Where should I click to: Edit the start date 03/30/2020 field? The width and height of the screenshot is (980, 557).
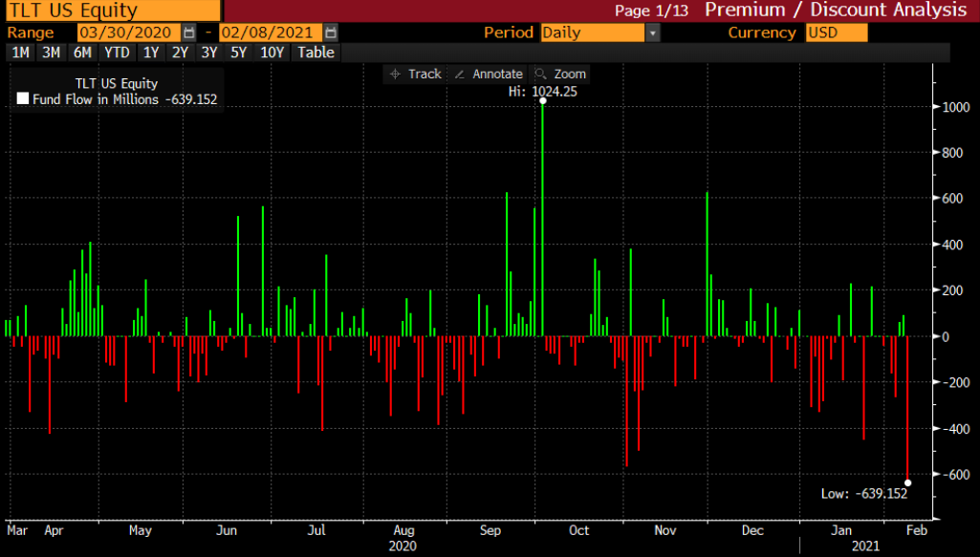pos(129,32)
